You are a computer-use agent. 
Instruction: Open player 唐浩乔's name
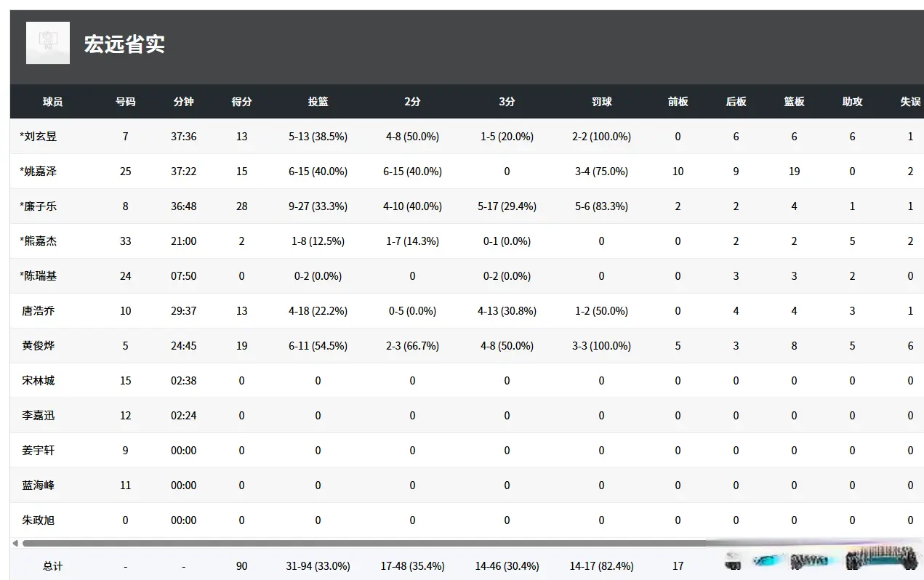click(39, 311)
